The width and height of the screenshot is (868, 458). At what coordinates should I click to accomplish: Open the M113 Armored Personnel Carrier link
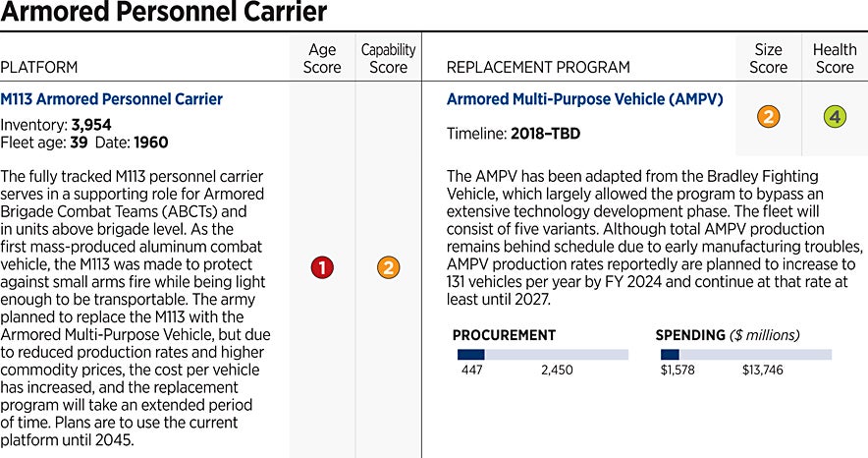click(x=111, y=99)
